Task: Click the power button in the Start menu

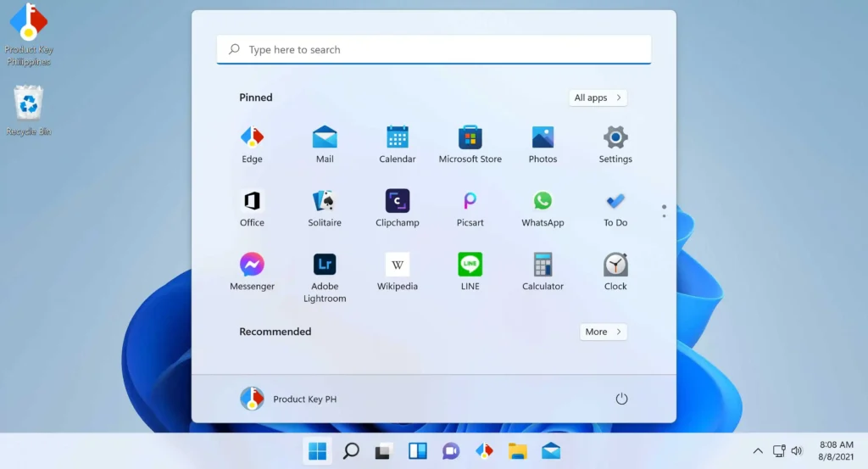Action: [621, 399]
